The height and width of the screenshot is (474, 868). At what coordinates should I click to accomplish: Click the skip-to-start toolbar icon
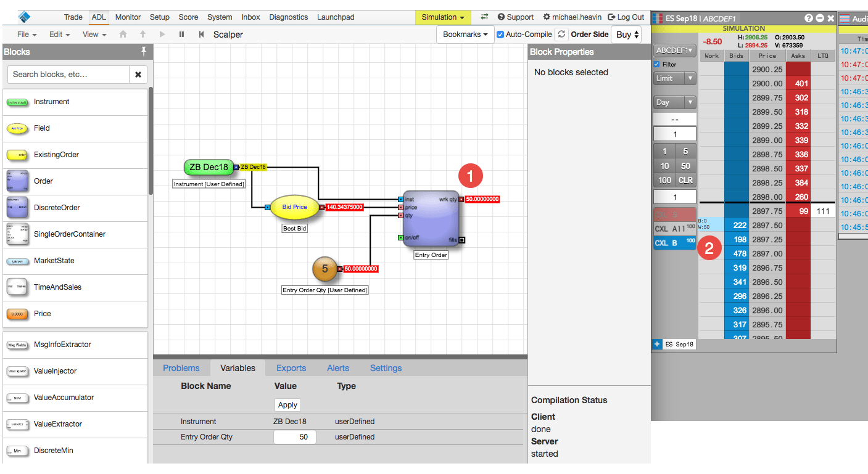click(201, 35)
